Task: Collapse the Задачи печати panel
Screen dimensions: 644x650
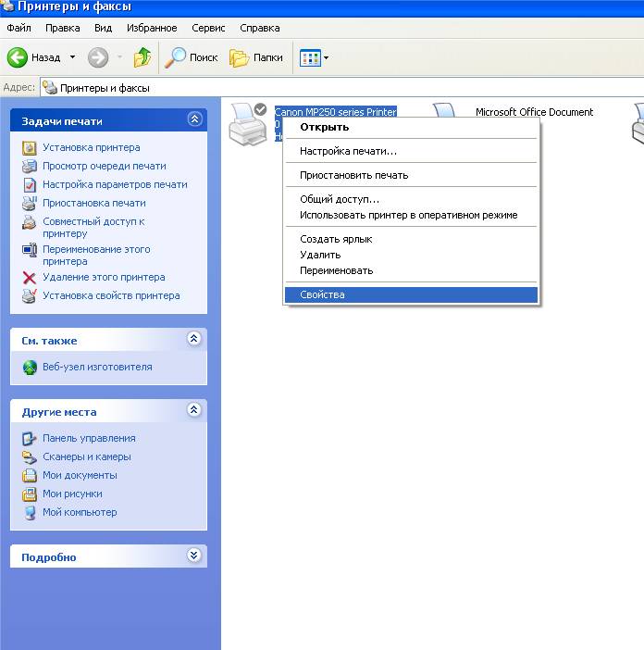Action: 193,119
